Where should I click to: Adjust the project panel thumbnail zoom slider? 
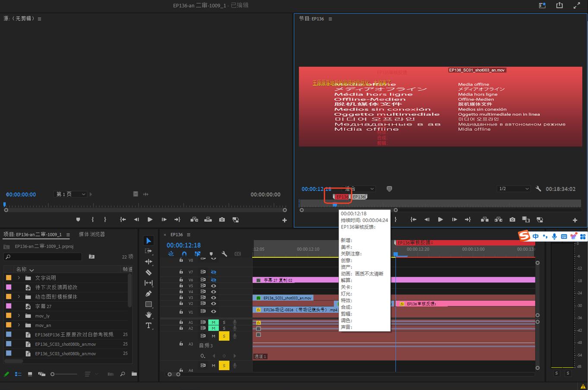53,374
